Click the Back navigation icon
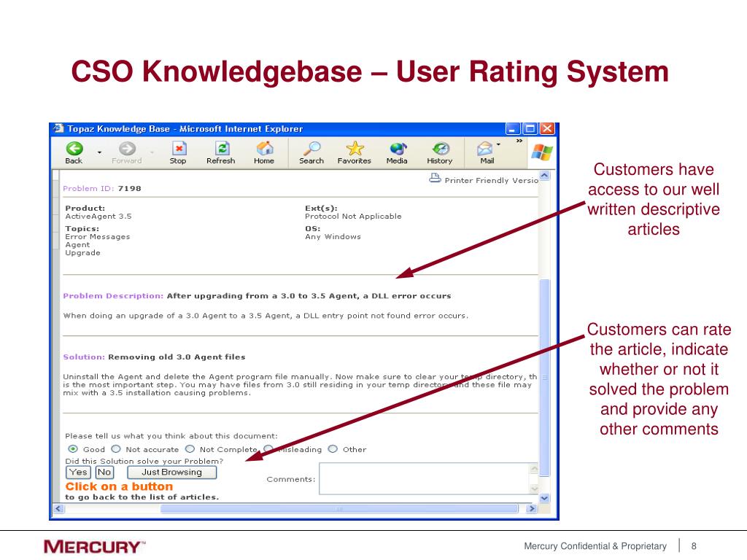Screen dimensions: 747x560 (x=74, y=149)
